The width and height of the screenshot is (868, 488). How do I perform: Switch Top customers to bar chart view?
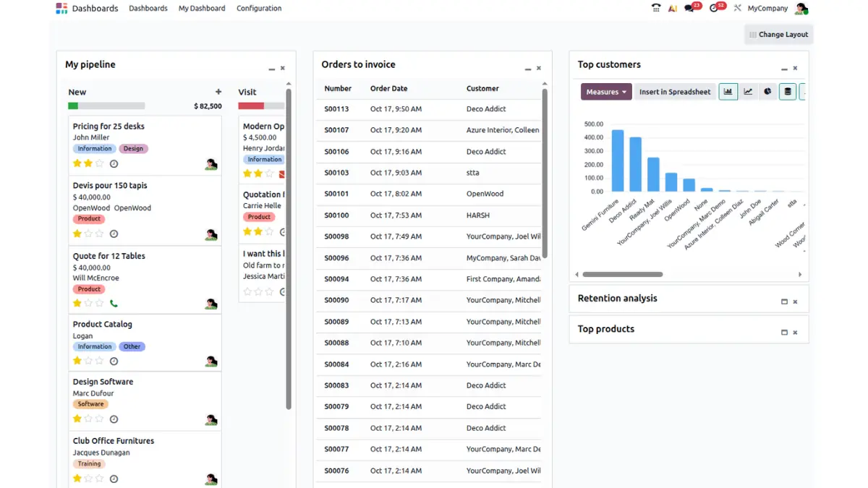[x=728, y=92]
